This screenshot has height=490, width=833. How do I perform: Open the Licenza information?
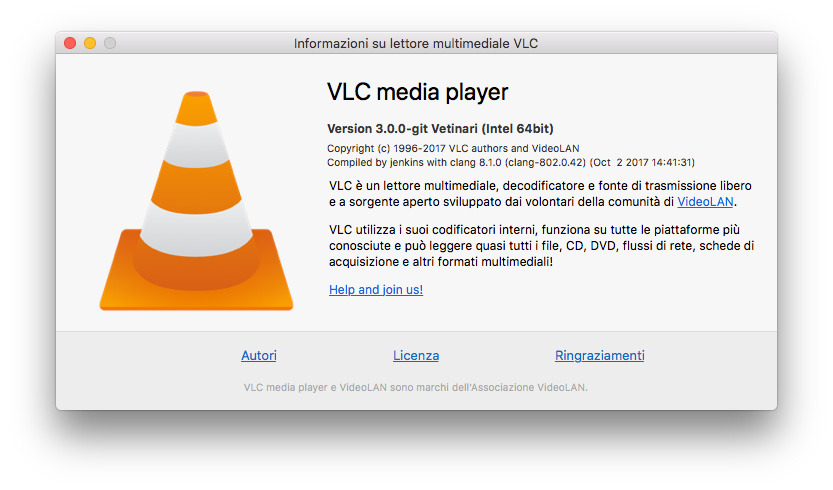click(x=416, y=356)
